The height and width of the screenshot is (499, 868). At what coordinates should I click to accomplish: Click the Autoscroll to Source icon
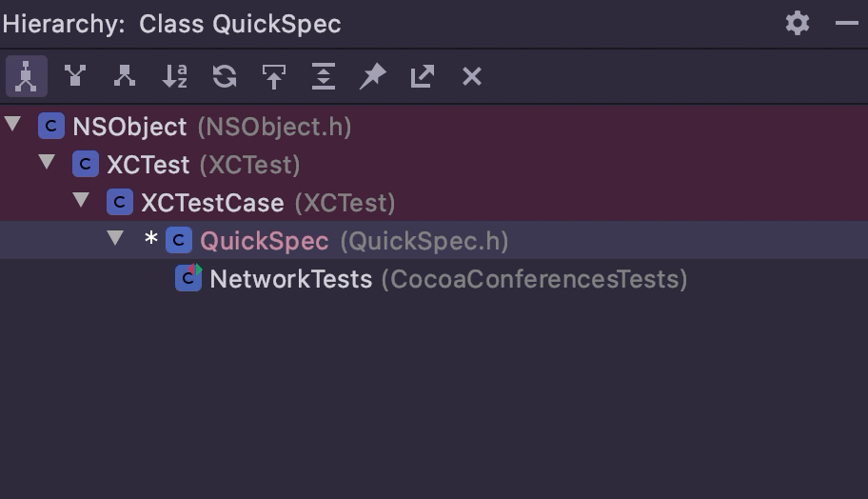click(x=274, y=76)
